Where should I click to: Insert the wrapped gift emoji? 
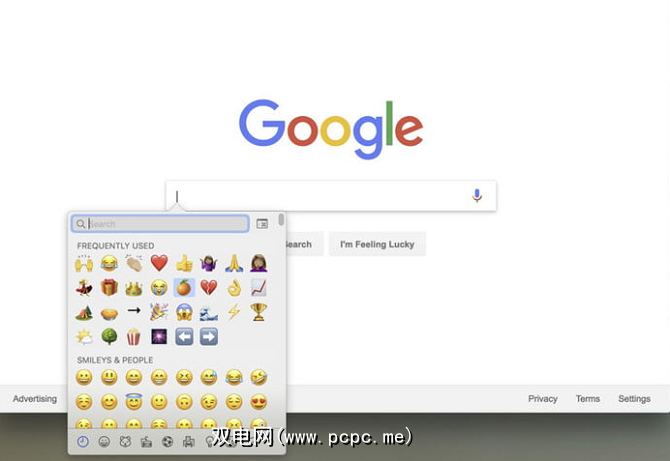pyautogui.click(x=109, y=288)
